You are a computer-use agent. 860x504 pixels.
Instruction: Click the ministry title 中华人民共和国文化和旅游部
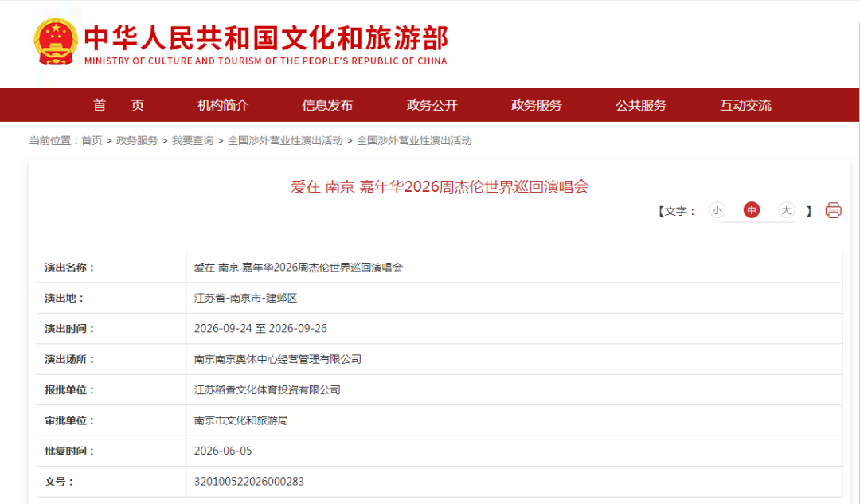(267, 38)
